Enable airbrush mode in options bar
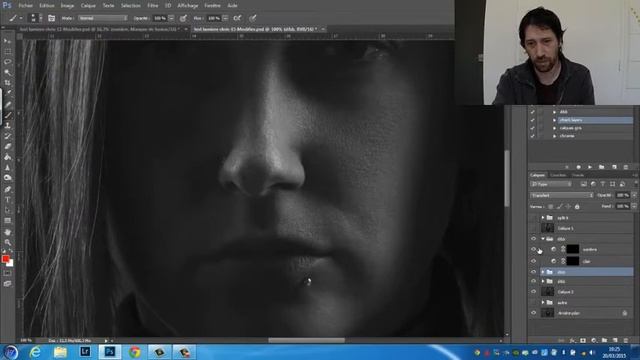 [237, 18]
